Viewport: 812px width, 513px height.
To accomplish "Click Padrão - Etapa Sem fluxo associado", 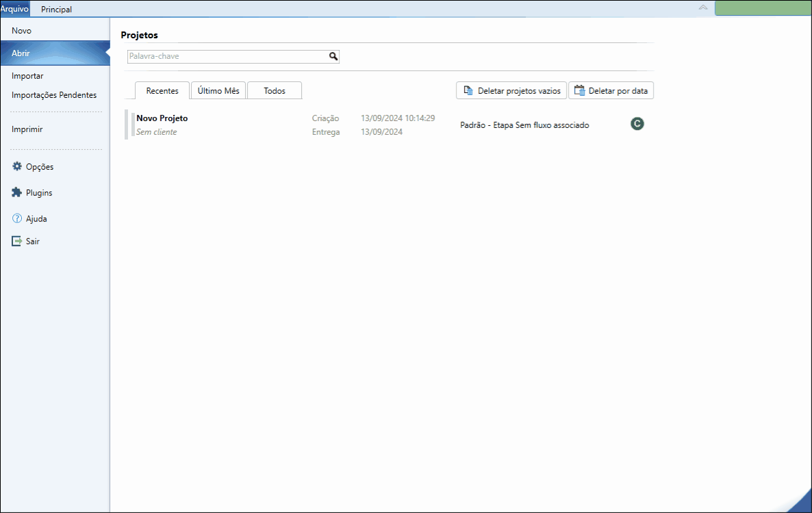I will pos(524,125).
